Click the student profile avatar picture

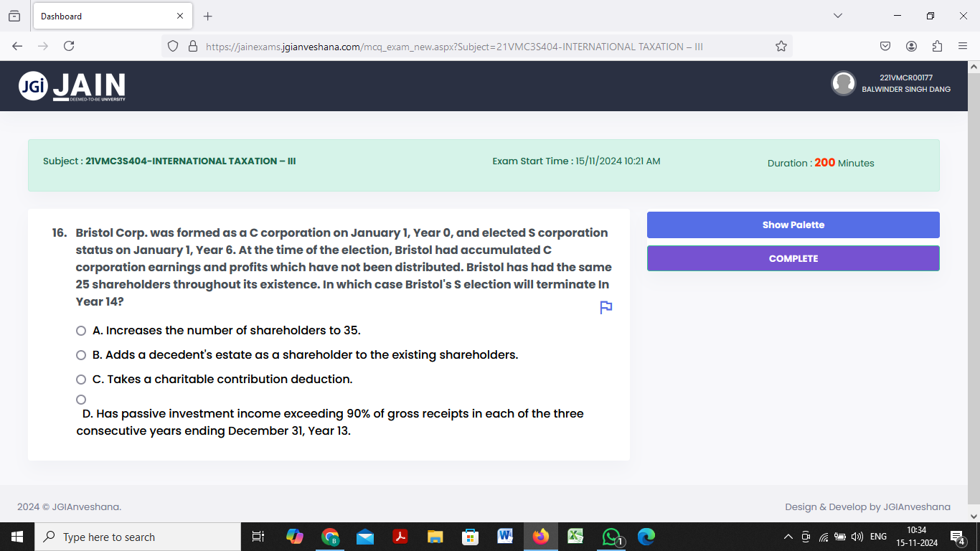pyautogui.click(x=844, y=83)
